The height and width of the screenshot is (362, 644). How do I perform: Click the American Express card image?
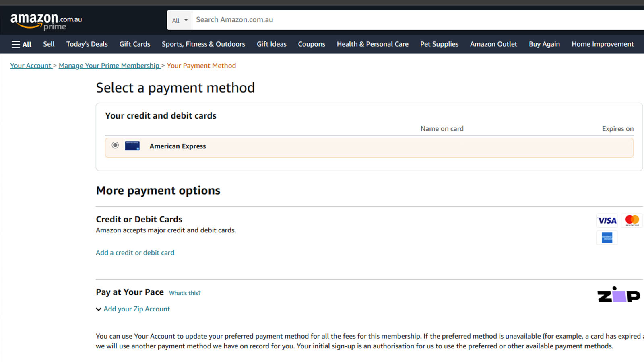click(132, 146)
